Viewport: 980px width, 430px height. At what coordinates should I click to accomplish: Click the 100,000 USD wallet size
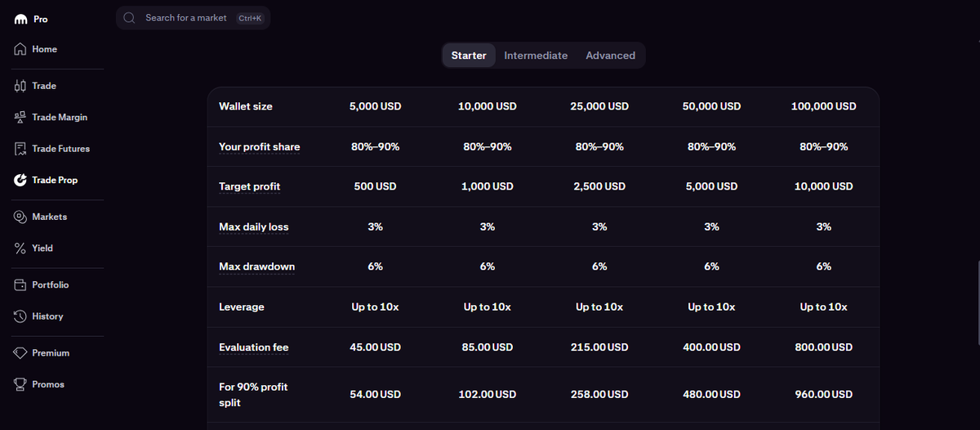824,106
